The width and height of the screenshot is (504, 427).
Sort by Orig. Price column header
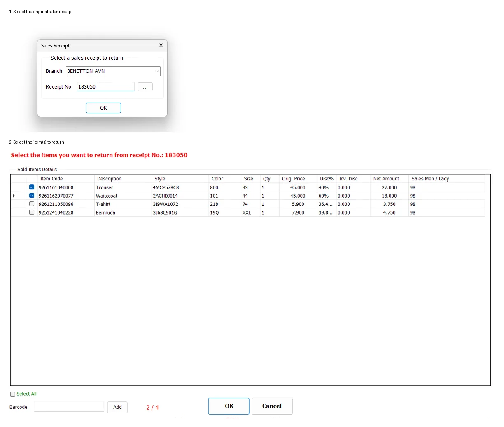pyautogui.click(x=299, y=179)
